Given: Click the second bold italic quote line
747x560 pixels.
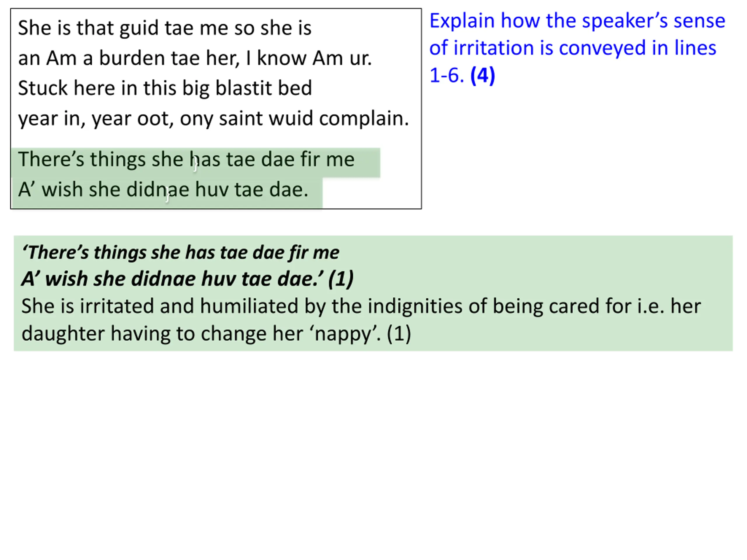Looking at the screenshot, I should tap(187, 279).
